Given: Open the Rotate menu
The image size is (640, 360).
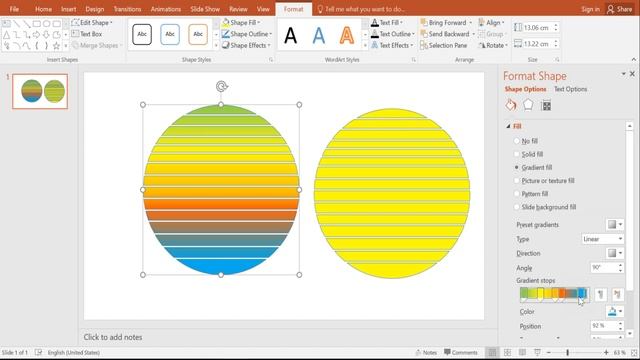Looking at the screenshot, I should (x=493, y=45).
